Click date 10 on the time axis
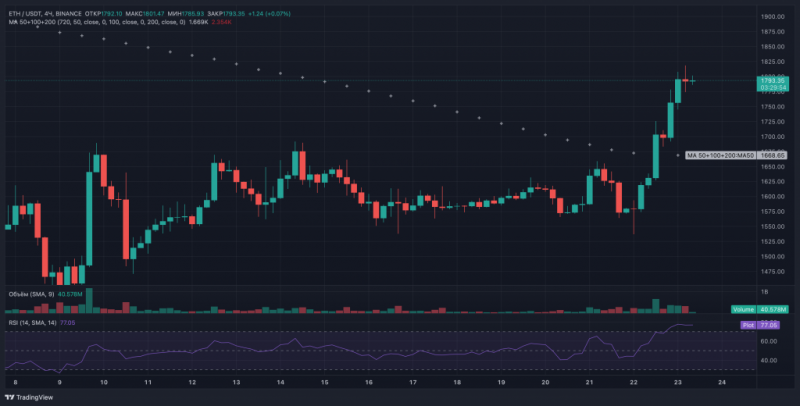 click(104, 383)
